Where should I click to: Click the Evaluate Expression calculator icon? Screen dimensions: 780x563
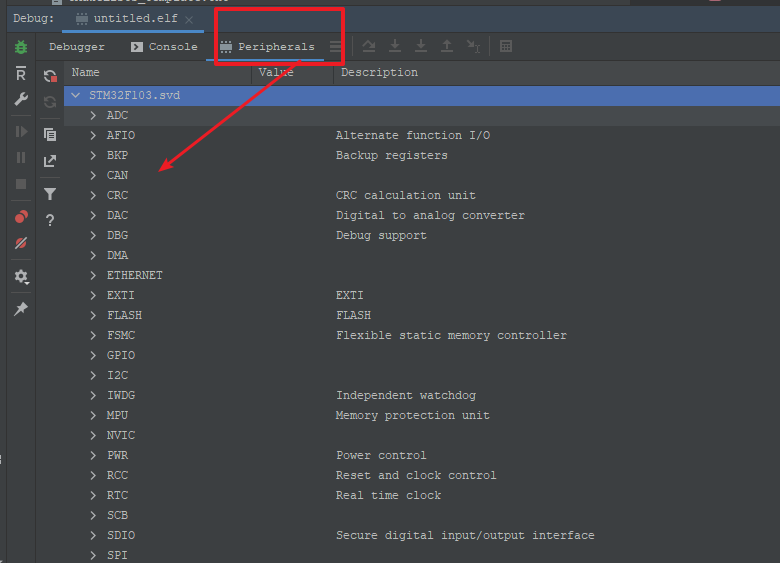click(506, 46)
